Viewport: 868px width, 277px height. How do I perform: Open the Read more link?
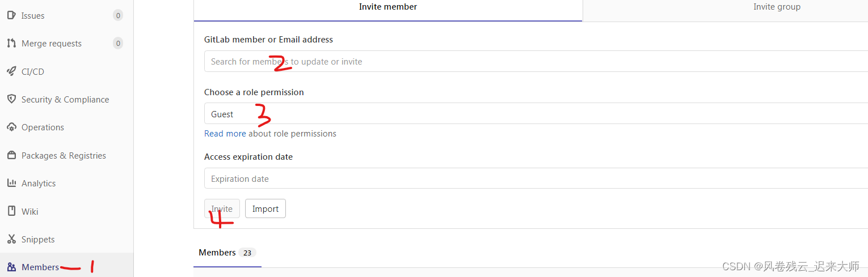point(225,134)
